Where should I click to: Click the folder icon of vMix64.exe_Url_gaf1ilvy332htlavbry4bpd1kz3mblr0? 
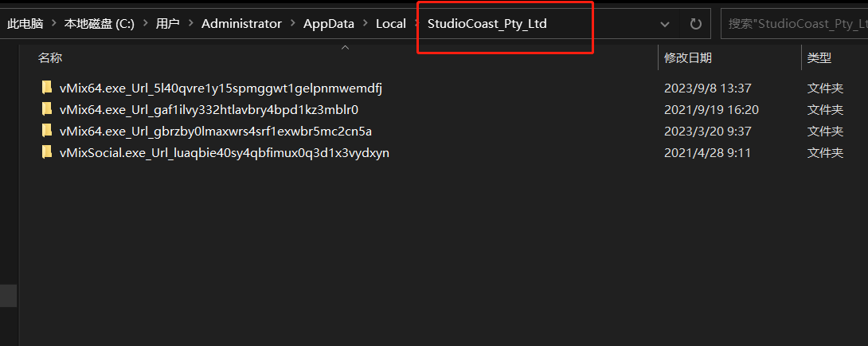46,110
